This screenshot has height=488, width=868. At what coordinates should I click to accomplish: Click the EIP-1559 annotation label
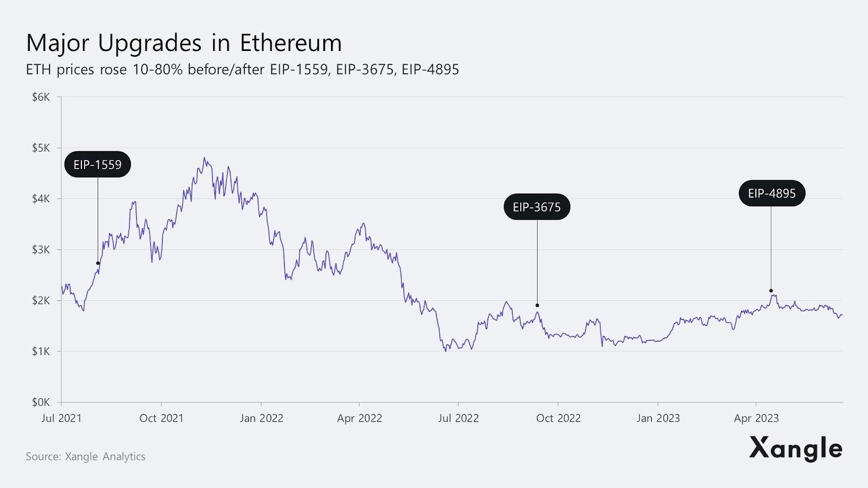(x=98, y=164)
